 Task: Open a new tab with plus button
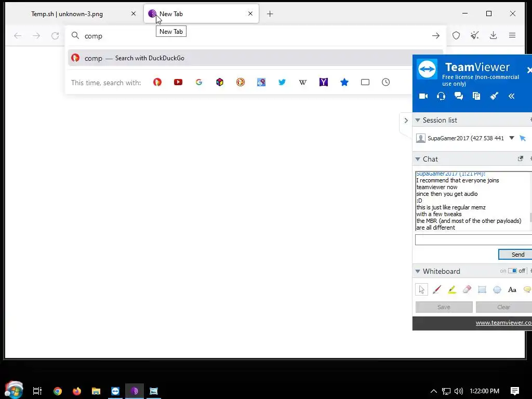tap(270, 14)
